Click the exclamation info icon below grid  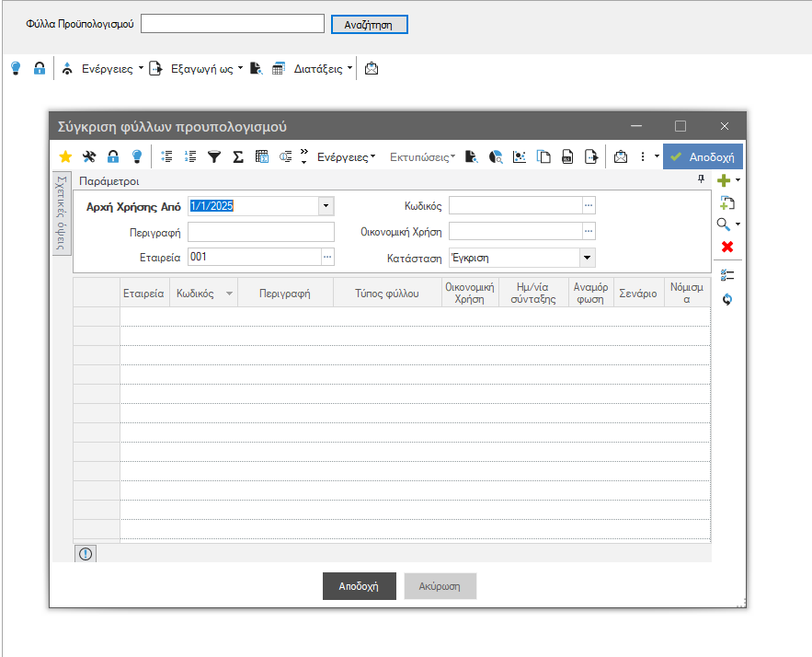tap(86, 554)
